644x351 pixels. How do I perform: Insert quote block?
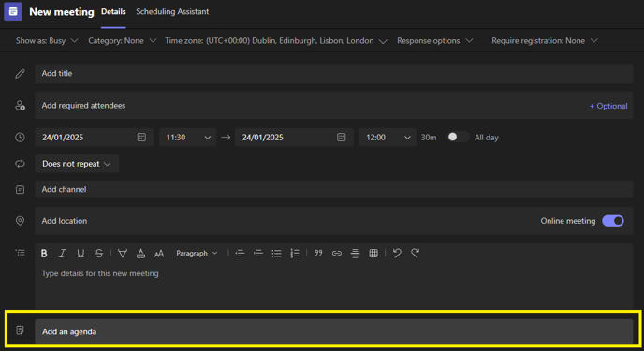point(318,254)
